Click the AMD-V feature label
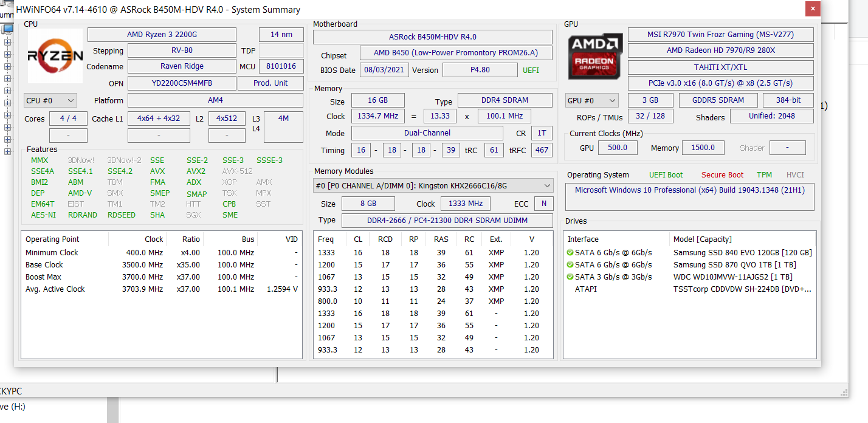868x423 pixels. (80, 193)
